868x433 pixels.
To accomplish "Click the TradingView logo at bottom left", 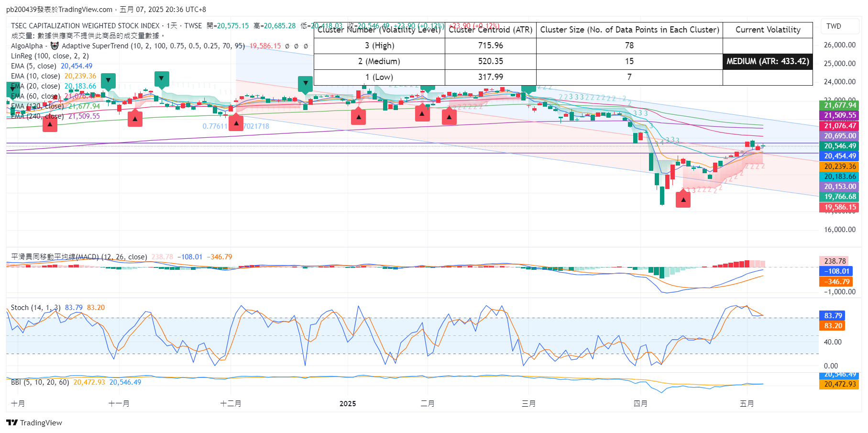I will pyautogui.click(x=34, y=422).
